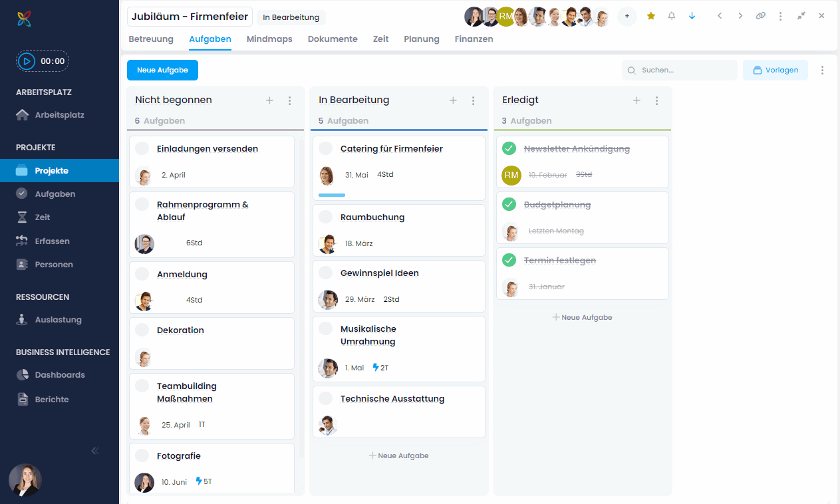
Task: Open the Budgetplanung completed task
Action: pyautogui.click(x=583, y=217)
